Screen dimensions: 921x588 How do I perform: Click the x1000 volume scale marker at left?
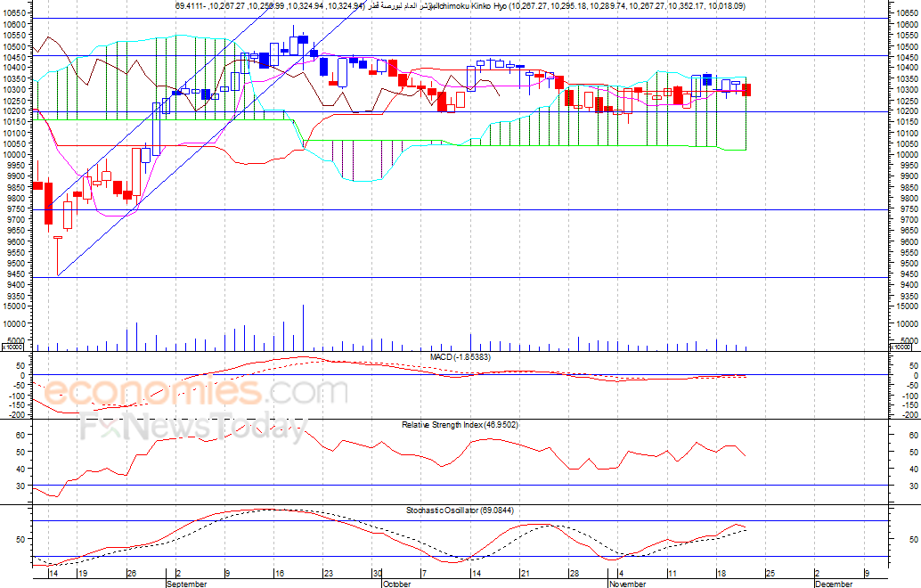tap(15, 347)
